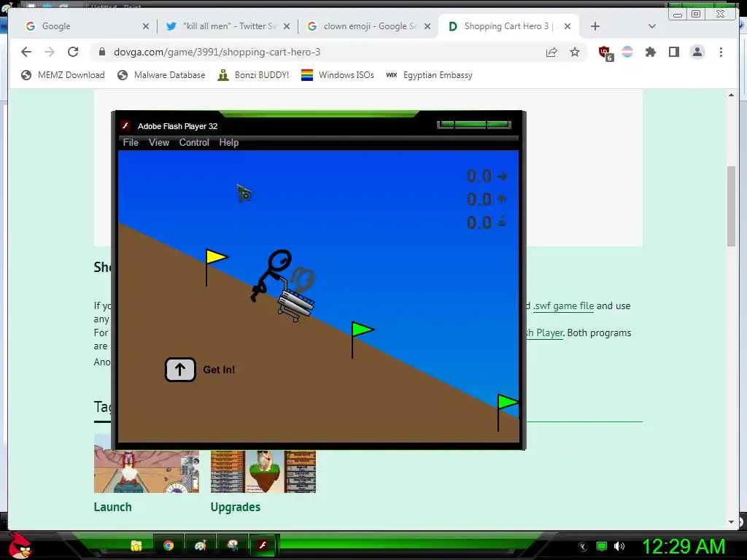
Task: Close the Google tab
Action: (146, 26)
